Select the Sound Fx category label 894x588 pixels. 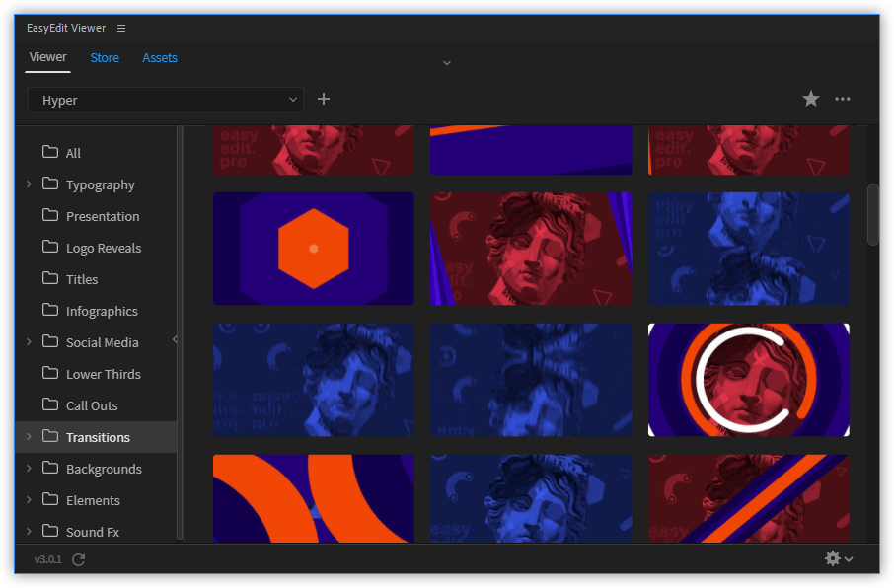point(93,532)
